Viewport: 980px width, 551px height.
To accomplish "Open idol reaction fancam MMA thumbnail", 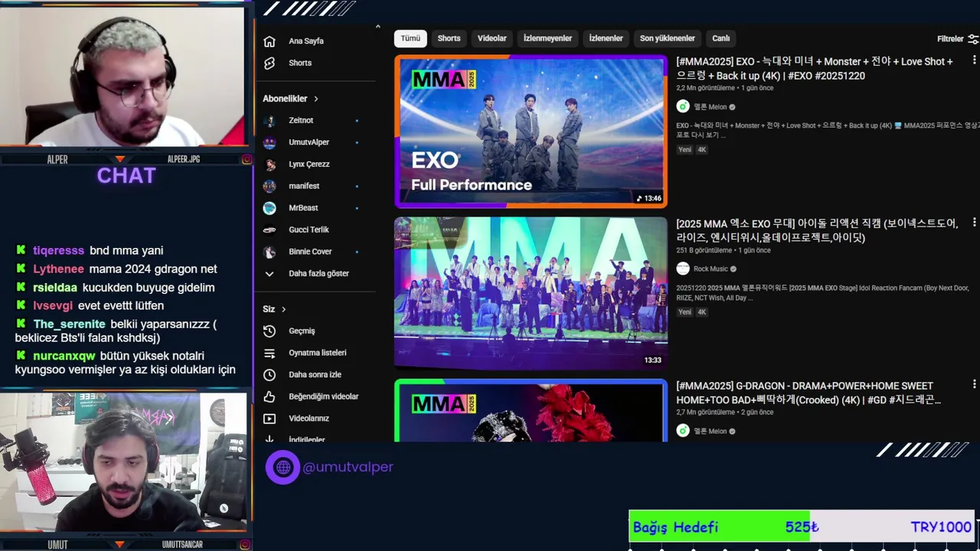I will click(531, 293).
